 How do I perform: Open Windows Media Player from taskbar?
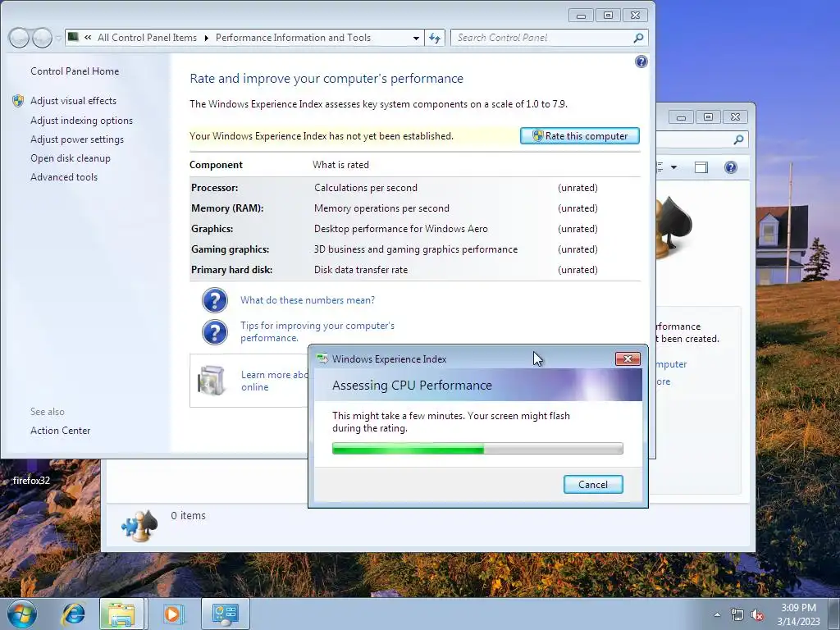(x=172, y=614)
